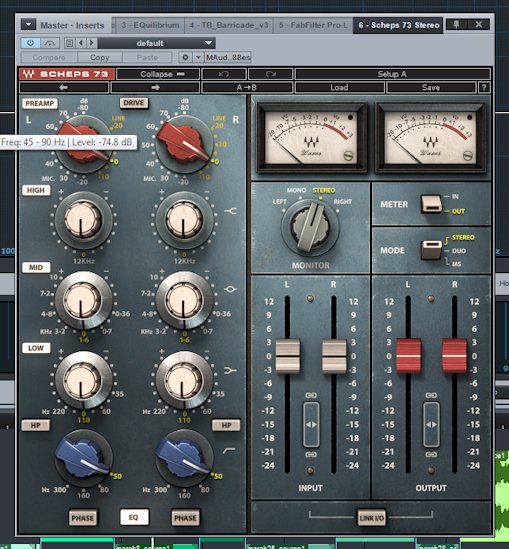The image size is (509, 549).
Task: Click the left blue high-pass knob
Action: pos(84,458)
